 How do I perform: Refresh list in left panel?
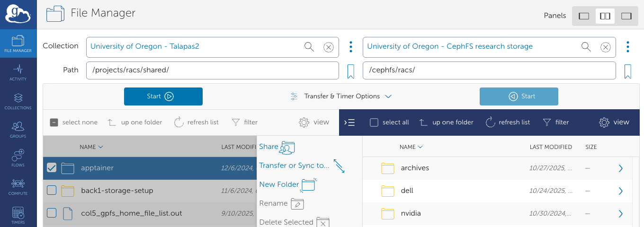[196, 122]
